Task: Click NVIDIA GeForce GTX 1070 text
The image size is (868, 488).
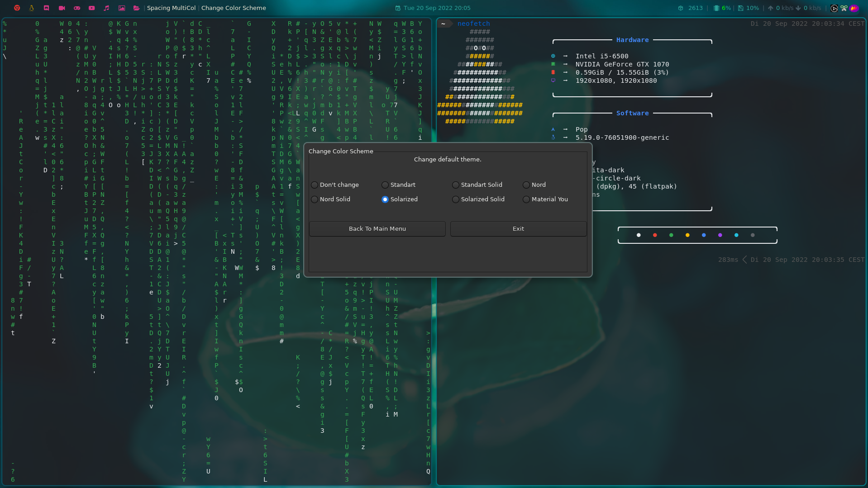Action: tap(622, 64)
